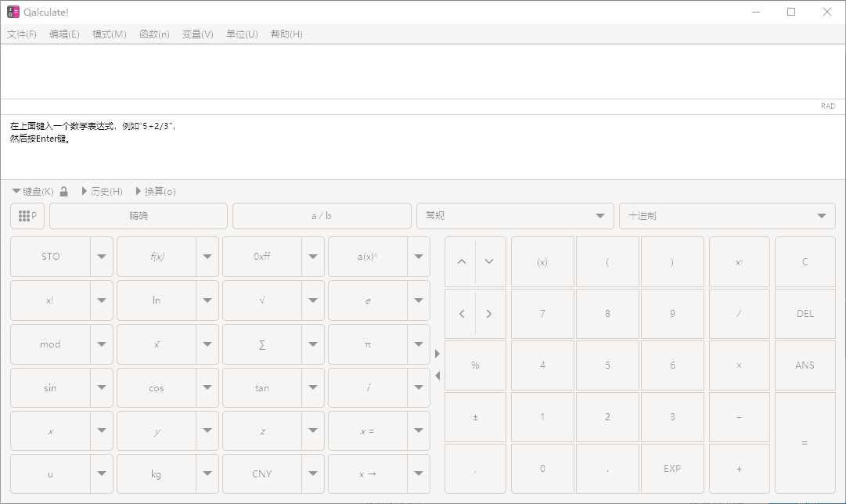This screenshot has height=504, width=846.
Task: Click the STO store key
Action: [50, 256]
